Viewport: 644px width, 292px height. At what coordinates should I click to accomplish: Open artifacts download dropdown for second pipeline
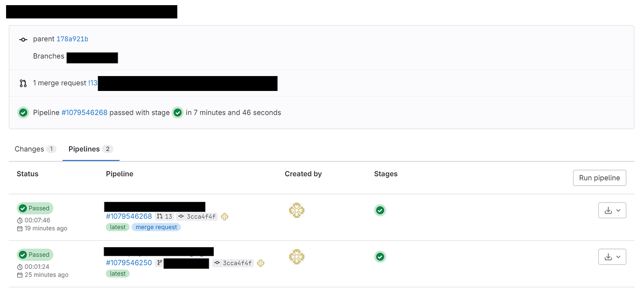pos(612,257)
